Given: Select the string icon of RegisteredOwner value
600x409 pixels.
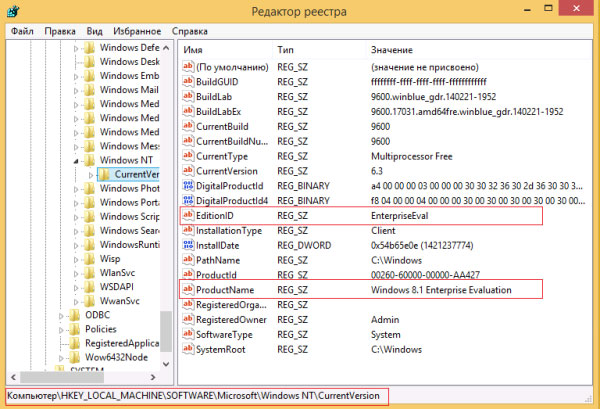Looking at the screenshot, I should tap(188, 319).
